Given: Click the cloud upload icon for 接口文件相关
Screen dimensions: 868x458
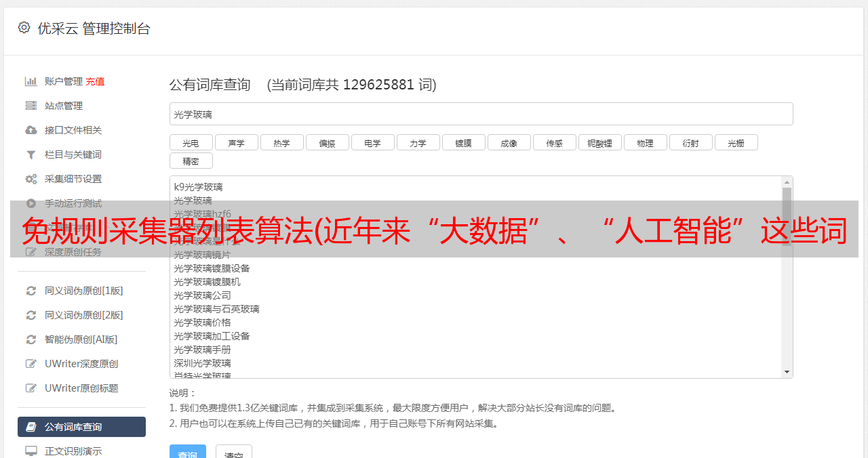Looking at the screenshot, I should click(x=31, y=130).
